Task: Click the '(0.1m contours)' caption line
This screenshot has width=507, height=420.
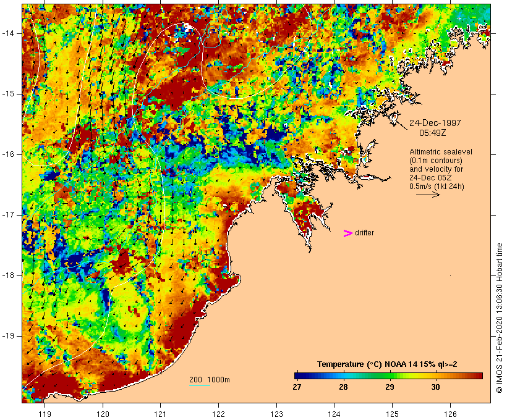Action: tap(436, 161)
